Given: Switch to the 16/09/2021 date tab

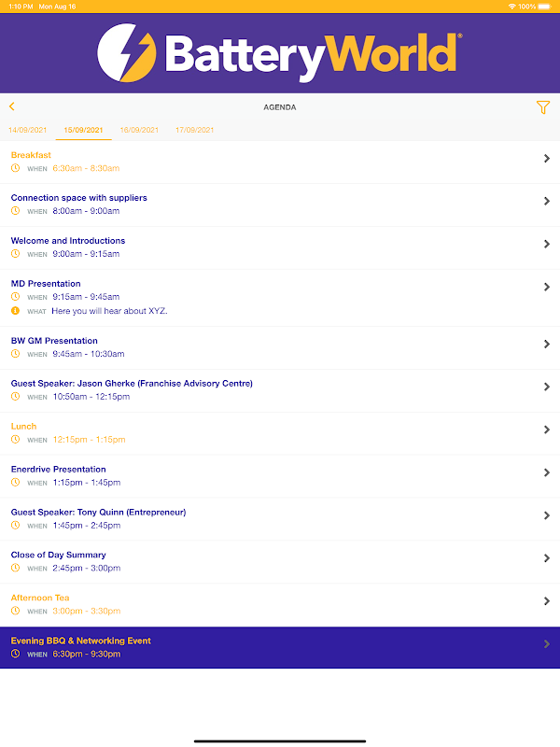Looking at the screenshot, I should coord(139,130).
